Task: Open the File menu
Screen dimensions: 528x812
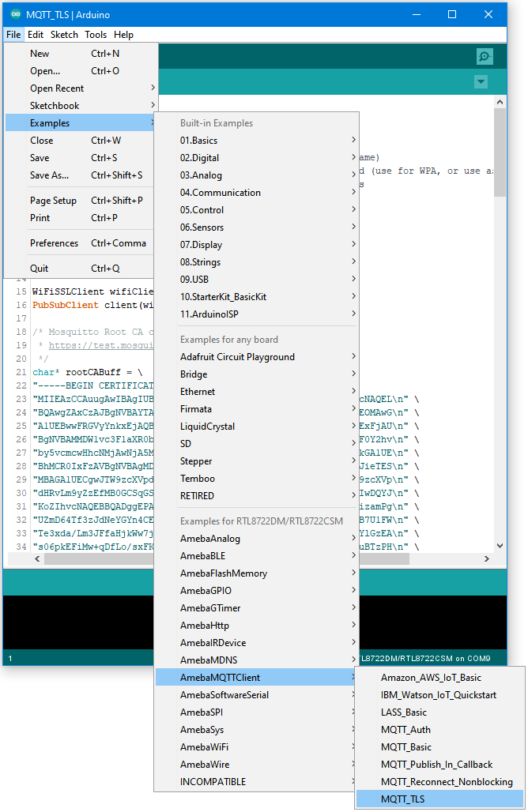Action: 13,35
